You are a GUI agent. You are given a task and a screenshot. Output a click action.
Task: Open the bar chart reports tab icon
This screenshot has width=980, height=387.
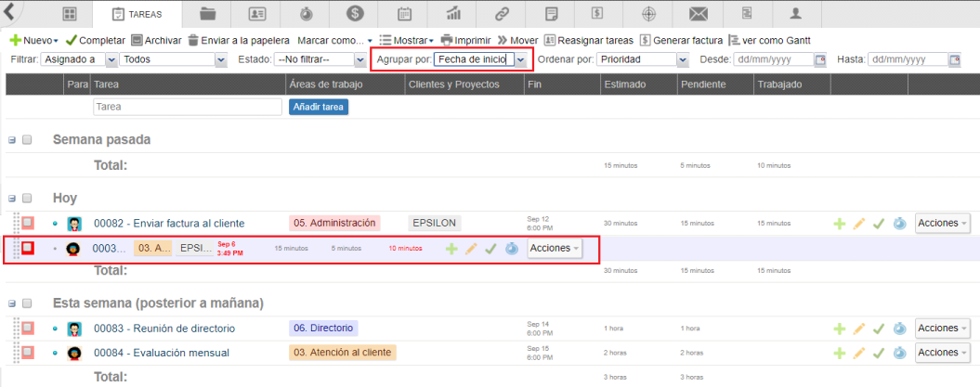point(454,14)
